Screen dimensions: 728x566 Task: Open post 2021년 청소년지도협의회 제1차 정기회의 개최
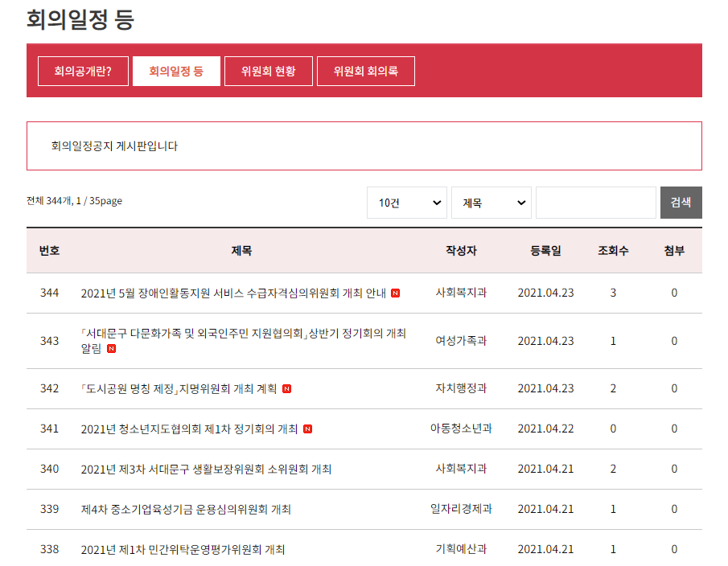point(189,429)
